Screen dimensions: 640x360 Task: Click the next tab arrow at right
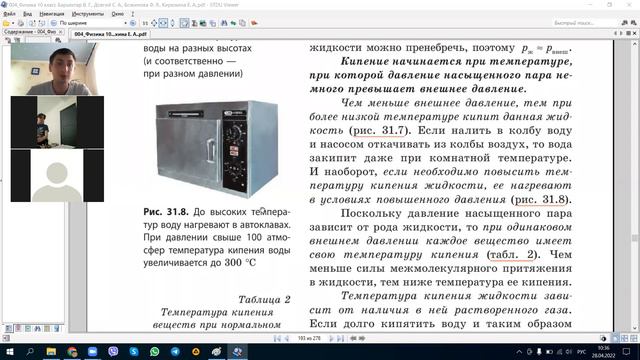621,33
